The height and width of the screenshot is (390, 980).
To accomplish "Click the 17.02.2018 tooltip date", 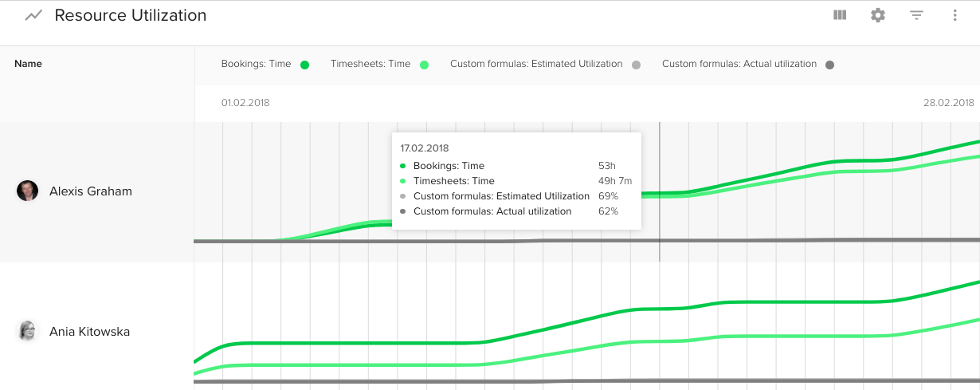I will coord(425,148).
